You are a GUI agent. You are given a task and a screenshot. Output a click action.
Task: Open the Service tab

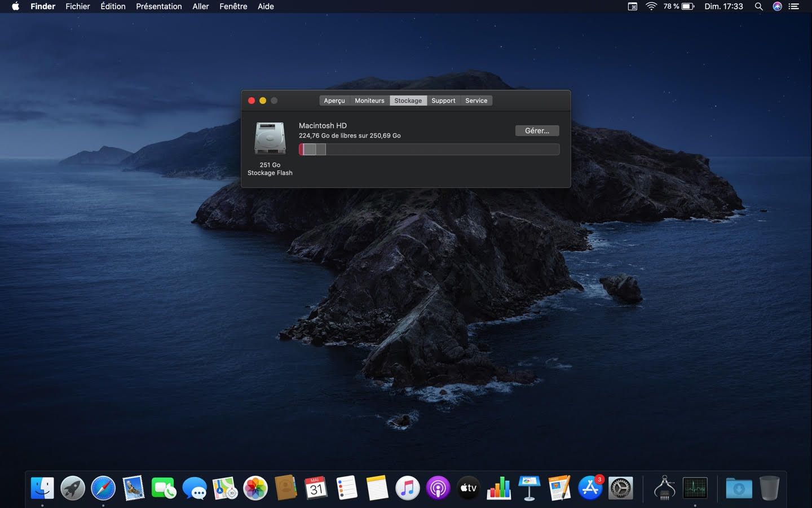click(x=476, y=100)
